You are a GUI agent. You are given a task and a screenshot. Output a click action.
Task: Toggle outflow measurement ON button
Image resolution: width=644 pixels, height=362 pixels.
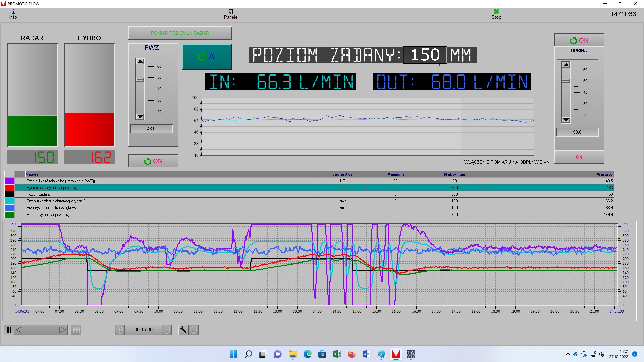[x=579, y=157]
